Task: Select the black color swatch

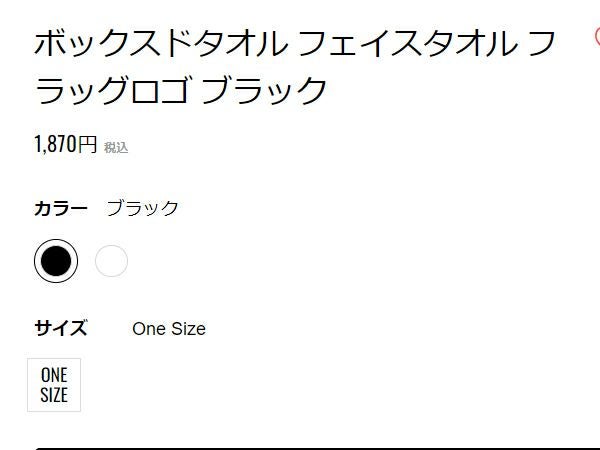Action: pos(56,261)
